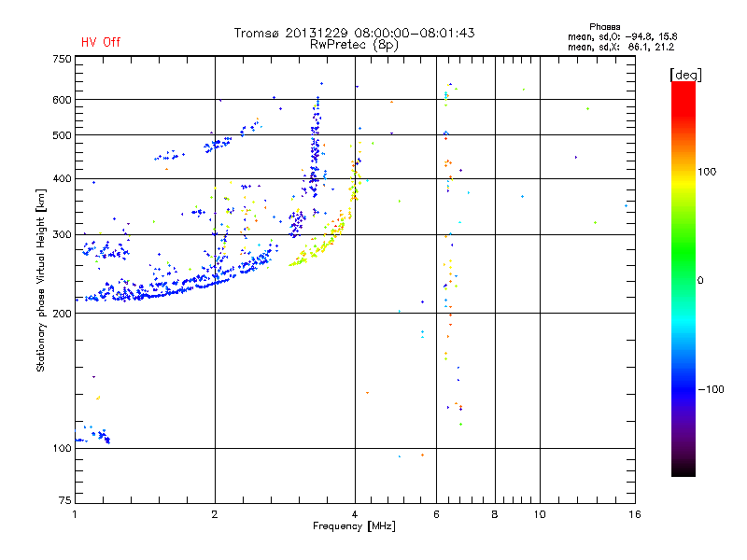Click x-axis tick label '2'
Viewport: 747px width, 560px height.
point(215,514)
